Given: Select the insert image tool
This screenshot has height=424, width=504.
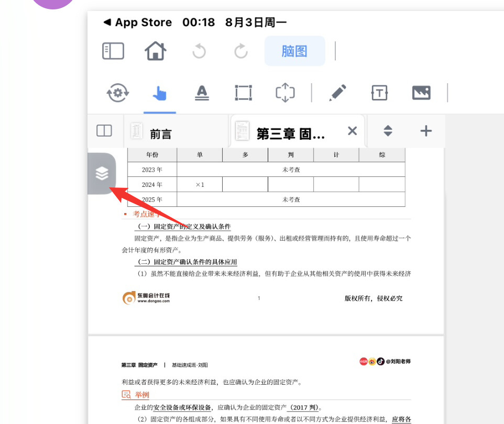Looking at the screenshot, I should (x=421, y=93).
